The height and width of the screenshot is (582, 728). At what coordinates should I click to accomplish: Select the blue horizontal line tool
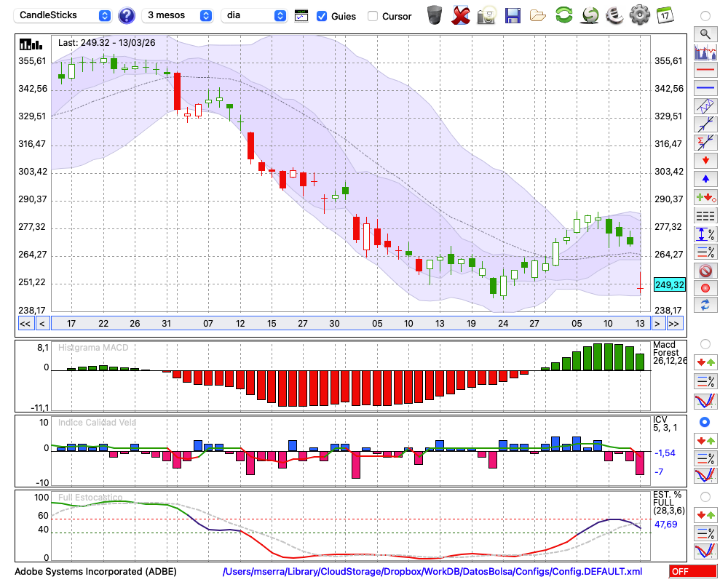pyautogui.click(x=705, y=88)
